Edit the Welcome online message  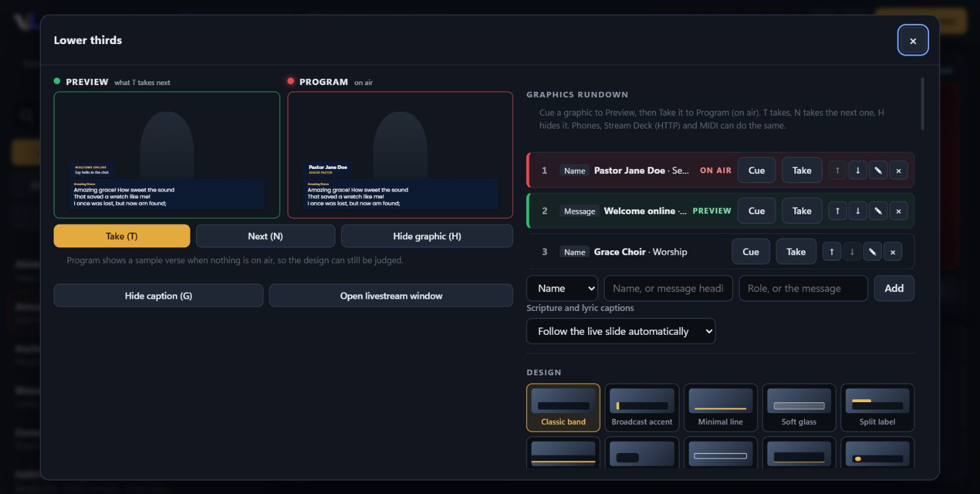pyautogui.click(x=878, y=211)
